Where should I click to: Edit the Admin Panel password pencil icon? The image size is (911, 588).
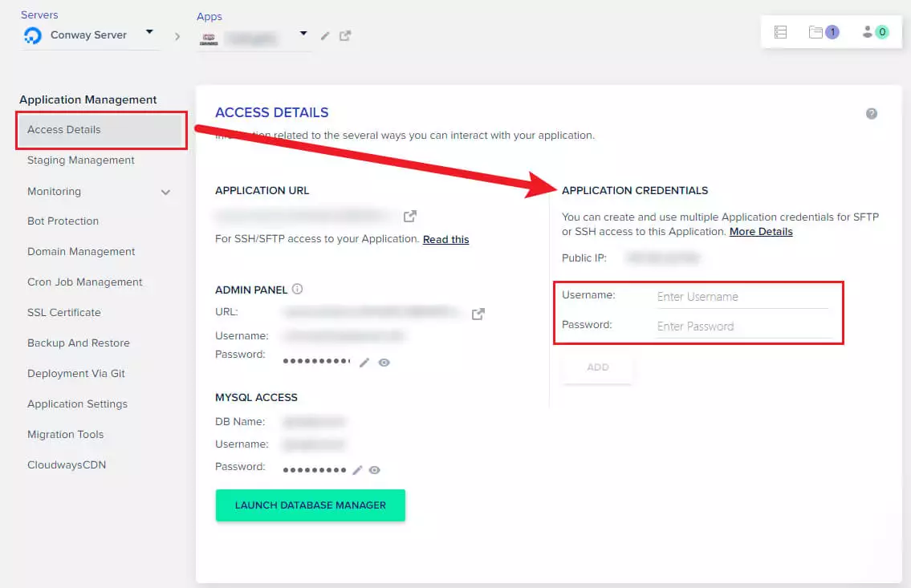364,363
